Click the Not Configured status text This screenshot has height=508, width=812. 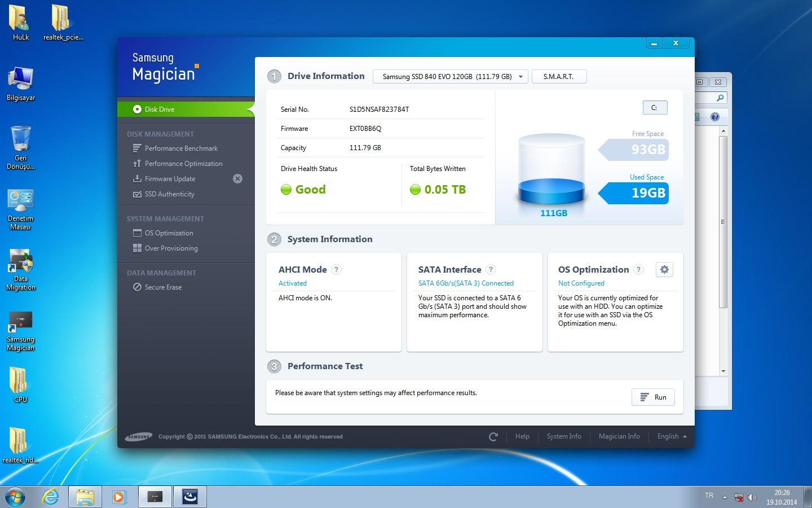coord(581,283)
